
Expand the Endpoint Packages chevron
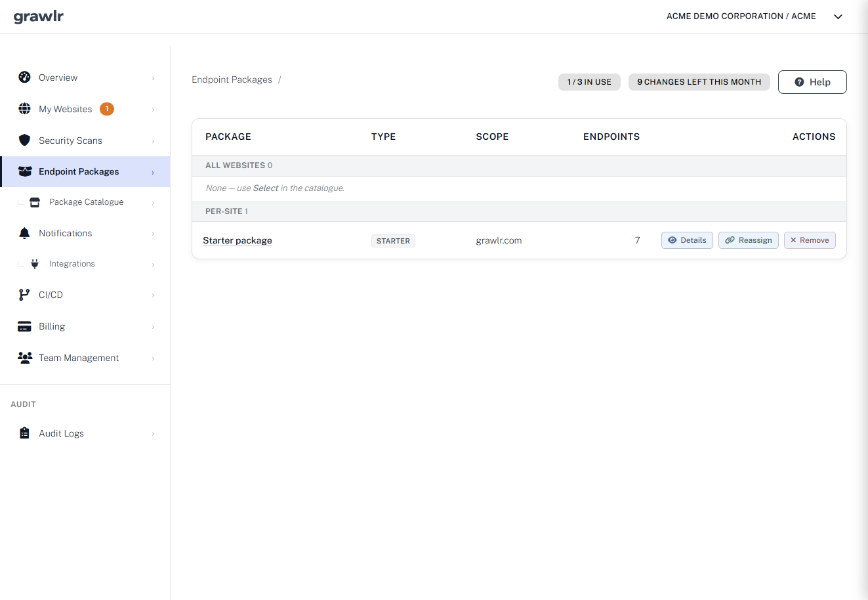click(153, 173)
